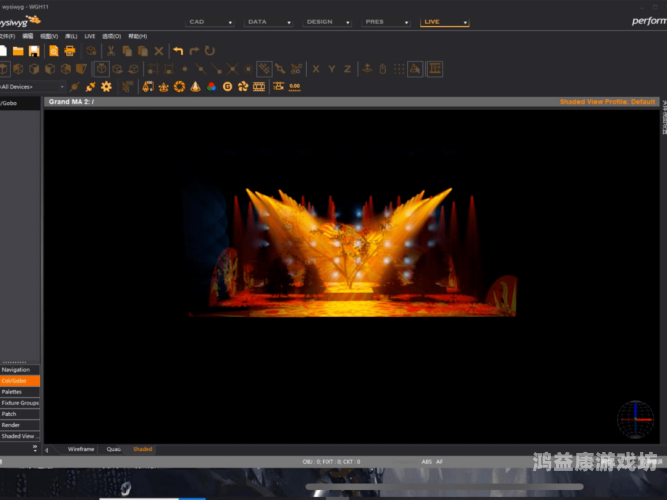667x500 pixels.
Task: Open the LIVE menu in the menu bar
Action: click(x=90, y=36)
